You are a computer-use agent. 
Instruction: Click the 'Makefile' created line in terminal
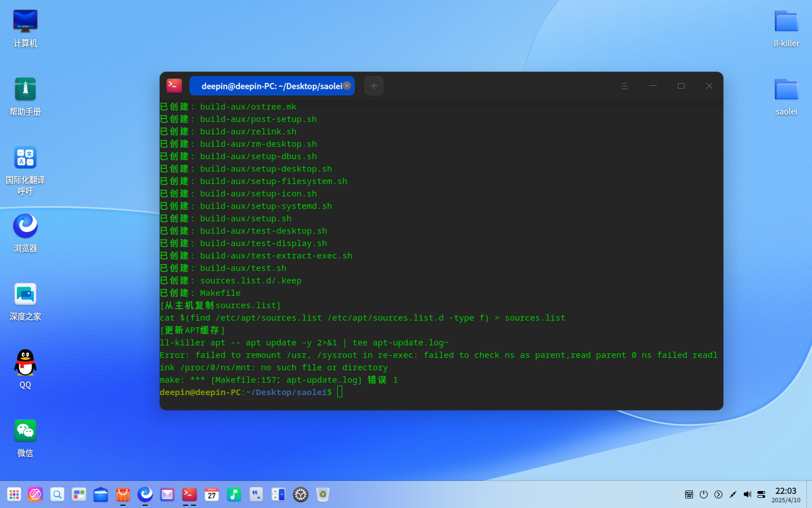(x=200, y=293)
